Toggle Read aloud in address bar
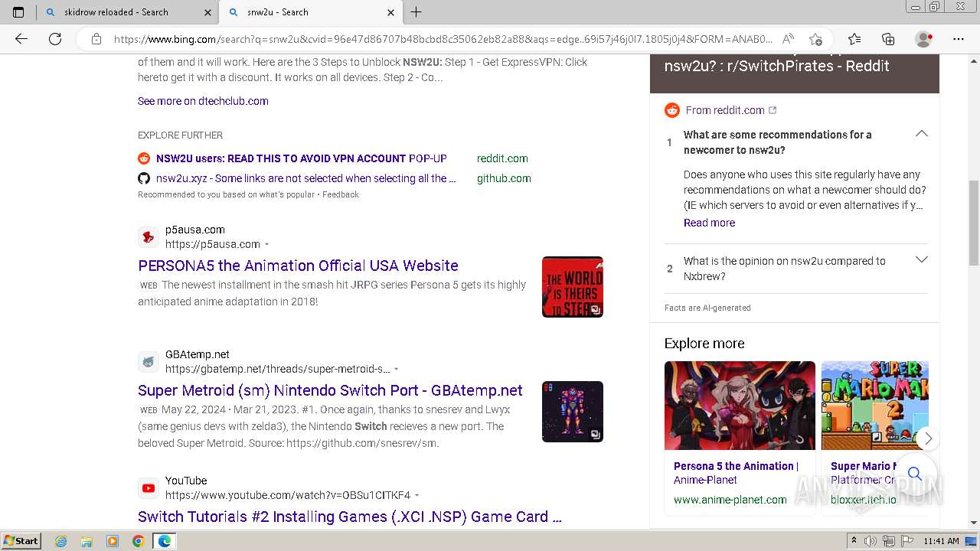The height and width of the screenshot is (551, 980). (x=788, y=39)
